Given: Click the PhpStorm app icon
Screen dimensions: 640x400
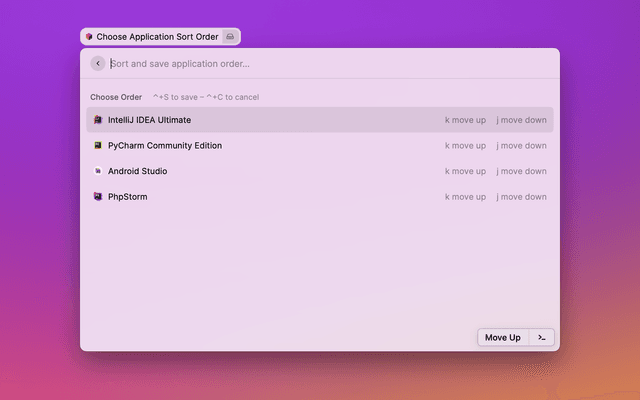Looking at the screenshot, I should tap(98, 197).
